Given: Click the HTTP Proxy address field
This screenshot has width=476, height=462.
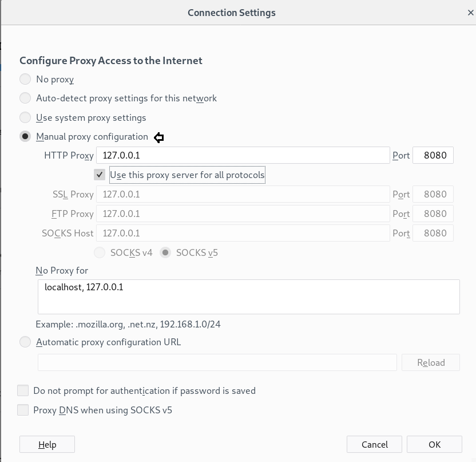Looking at the screenshot, I should point(243,155).
